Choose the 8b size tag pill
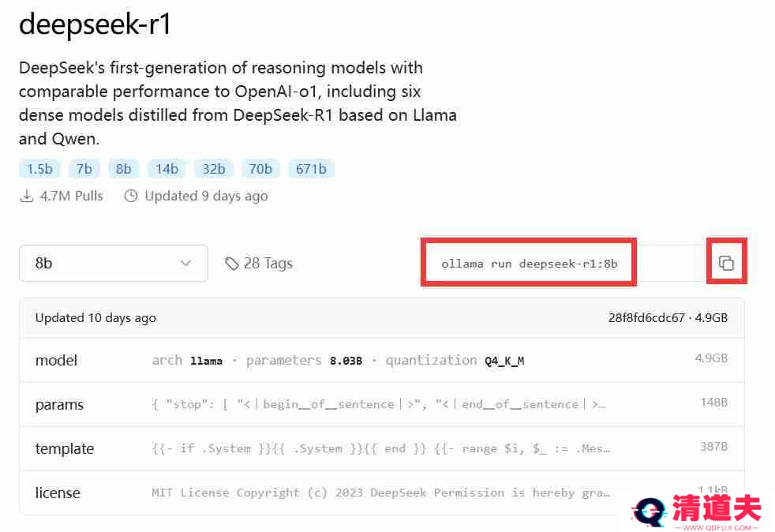 click(x=124, y=169)
